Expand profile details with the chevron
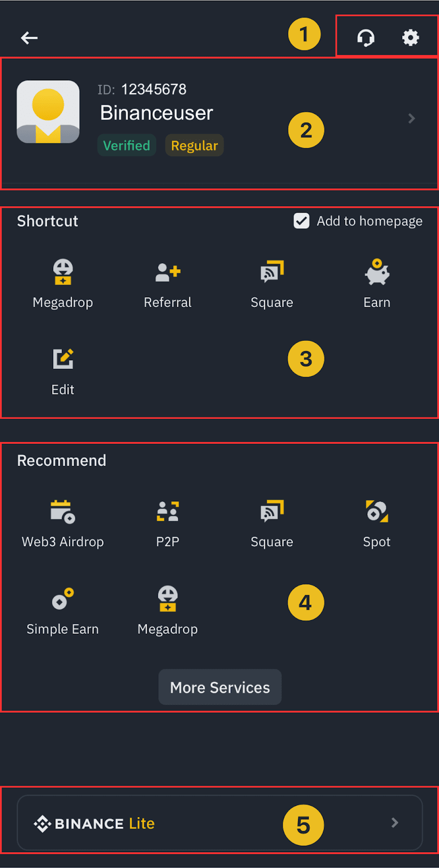The image size is (439, 868). (x=411, y=118)
